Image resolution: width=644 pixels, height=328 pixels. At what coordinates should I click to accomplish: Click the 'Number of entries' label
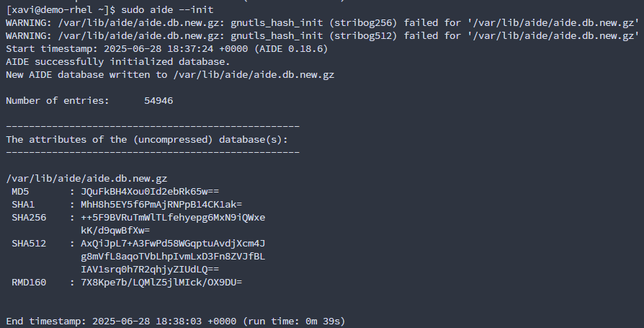(x=58, y=100)
